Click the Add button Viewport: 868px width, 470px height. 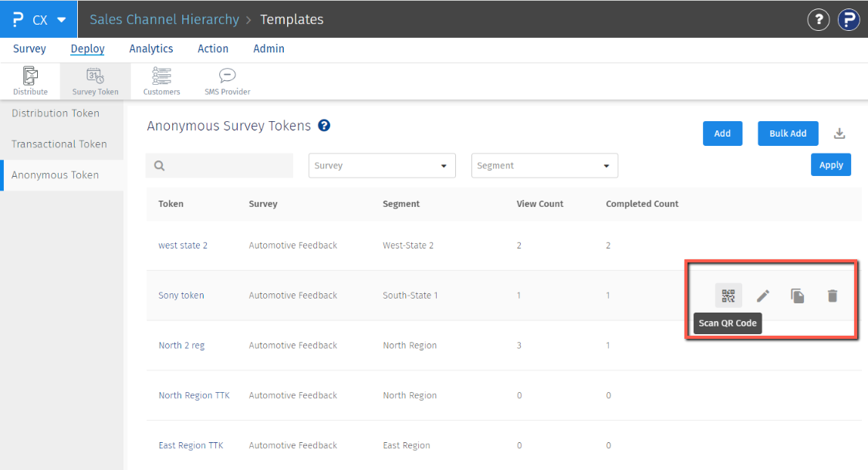(x=722, y=134)
